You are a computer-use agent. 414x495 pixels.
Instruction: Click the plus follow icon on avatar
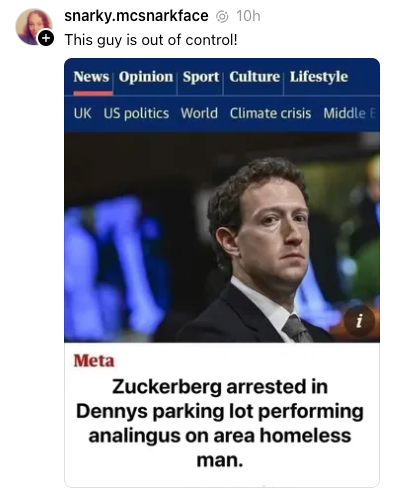point(46,38)
